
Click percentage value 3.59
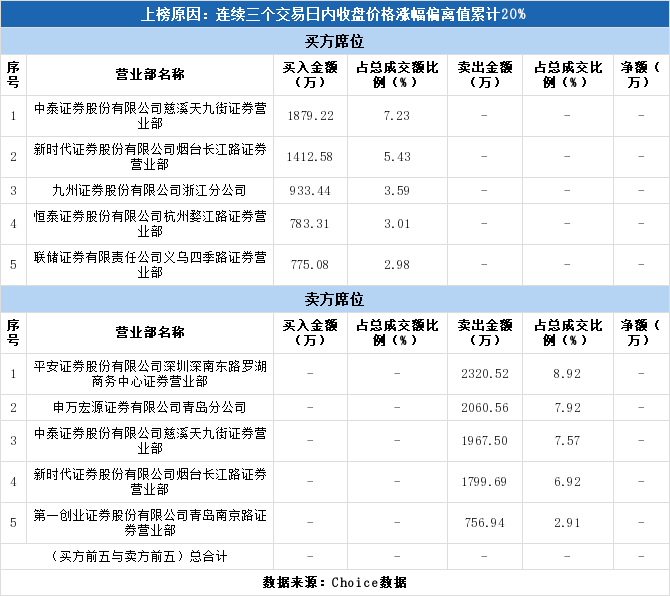click(397, 191)
